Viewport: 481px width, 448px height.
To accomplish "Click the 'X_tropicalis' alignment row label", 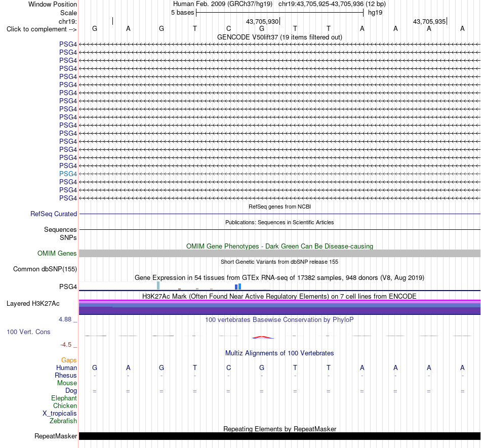I will tap(60, 414).
